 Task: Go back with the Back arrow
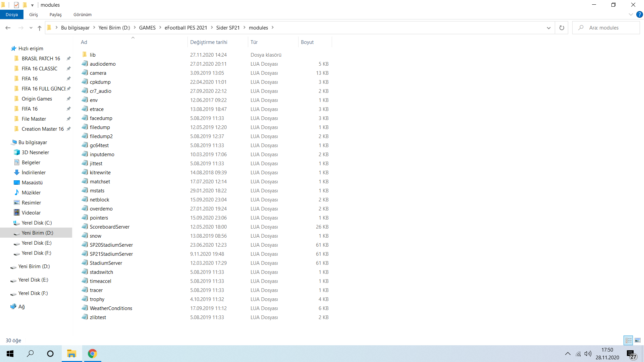(x=8, y=28)
